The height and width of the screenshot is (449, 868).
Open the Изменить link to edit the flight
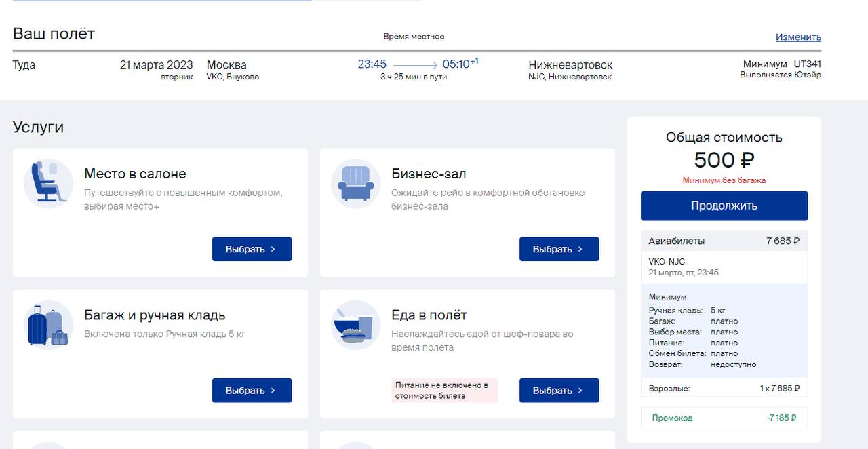(798, 37)
